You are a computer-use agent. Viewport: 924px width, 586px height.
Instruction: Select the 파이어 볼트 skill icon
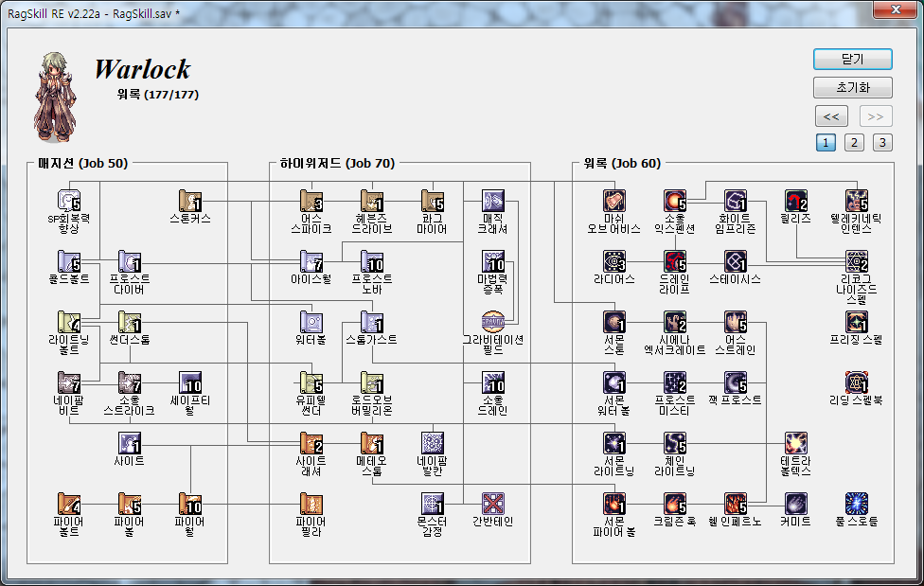click(x=69, y=504)
